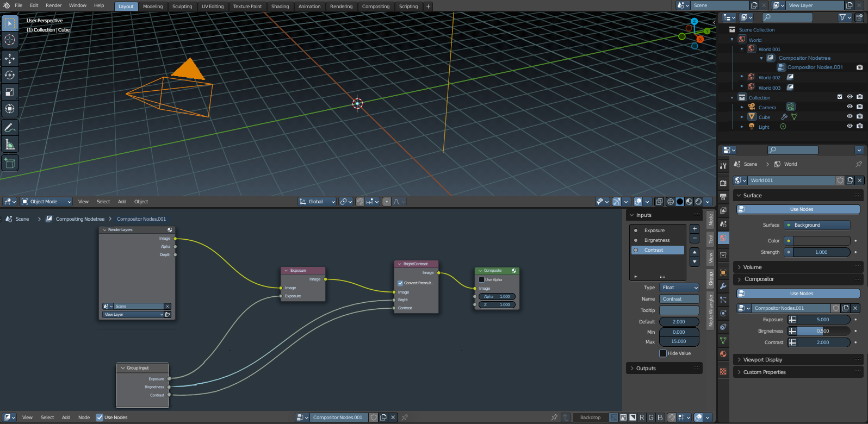Uncheck the Collection exclude checkbox
Image resolution: width=868 pixels, height=424 pixels.
[840, 97]
